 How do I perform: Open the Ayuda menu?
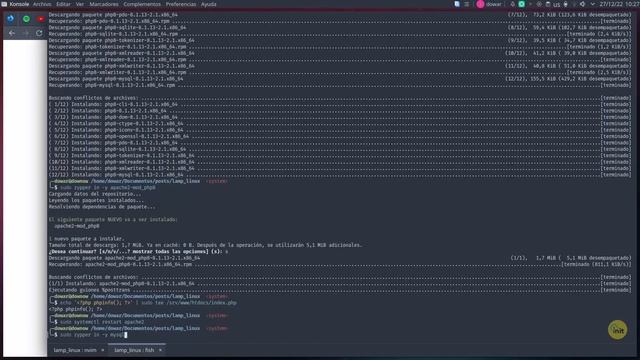coord(209,4)
